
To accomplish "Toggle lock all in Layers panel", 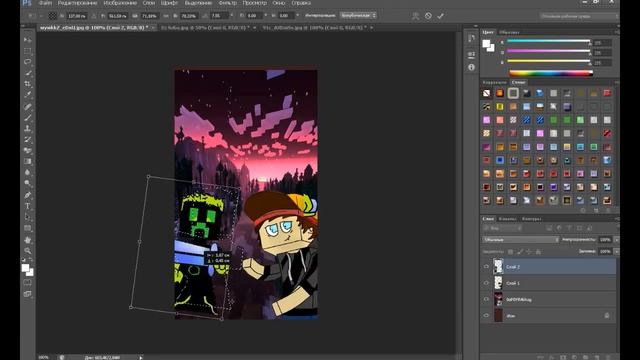I will point(538,252).
